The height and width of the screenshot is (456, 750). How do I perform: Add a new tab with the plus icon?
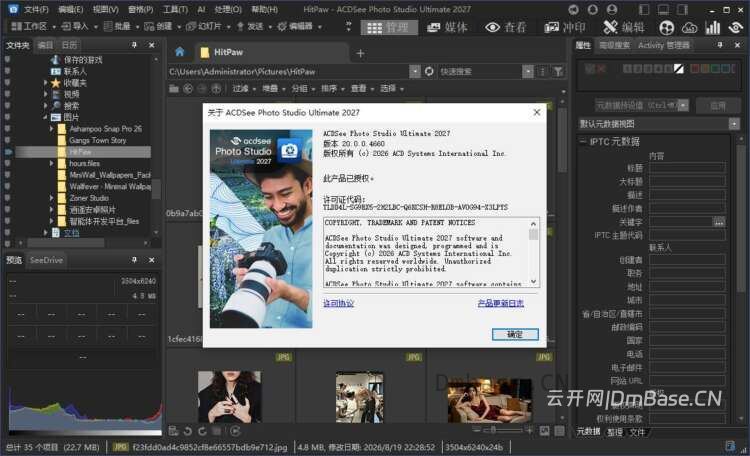click(x=360, y=53)
